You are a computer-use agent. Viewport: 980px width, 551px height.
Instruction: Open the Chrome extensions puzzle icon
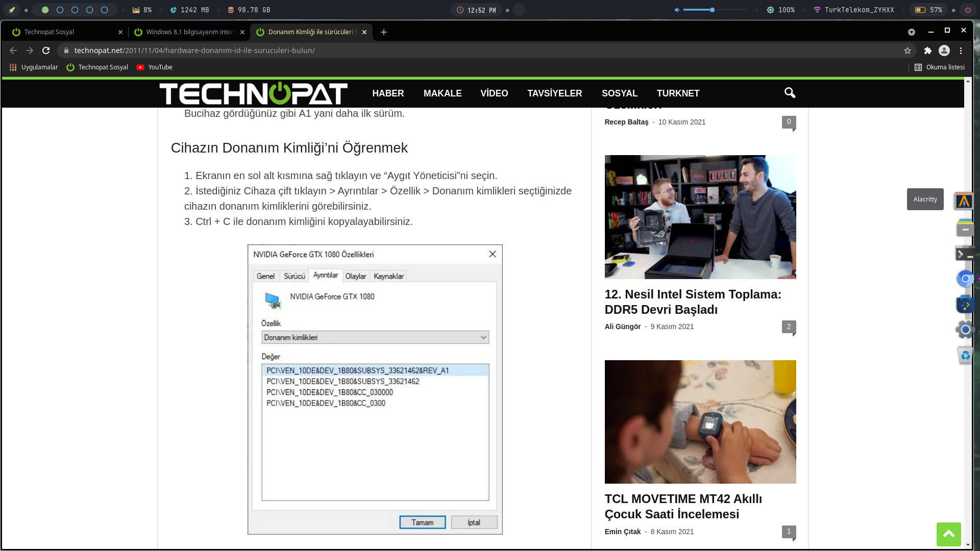tap(928, 51)
